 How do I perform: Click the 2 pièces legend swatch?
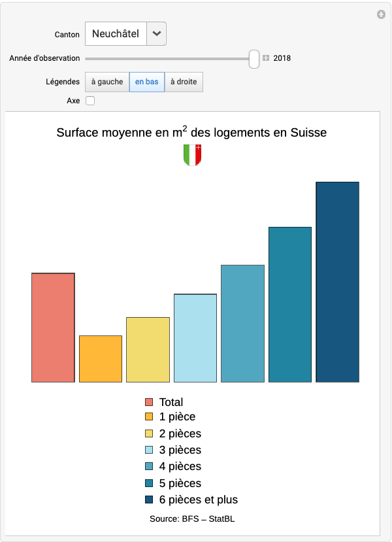pos(149,433)
